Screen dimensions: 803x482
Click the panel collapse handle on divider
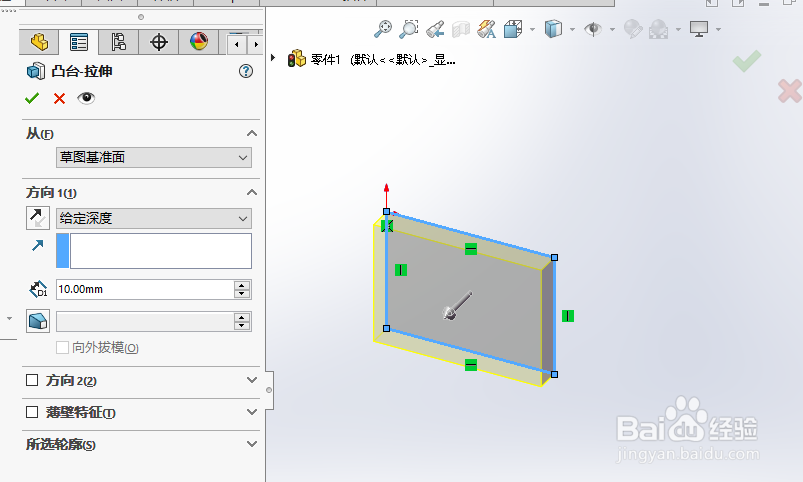click(x=269, y=390)
